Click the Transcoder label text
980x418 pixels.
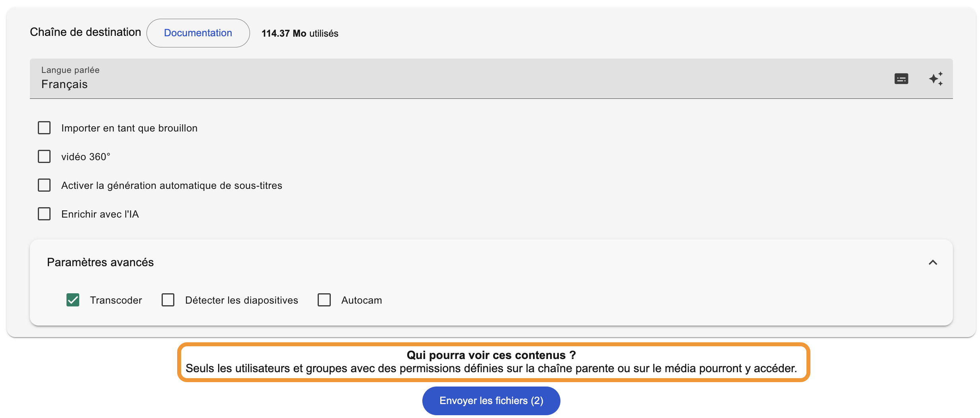[116, 300]
